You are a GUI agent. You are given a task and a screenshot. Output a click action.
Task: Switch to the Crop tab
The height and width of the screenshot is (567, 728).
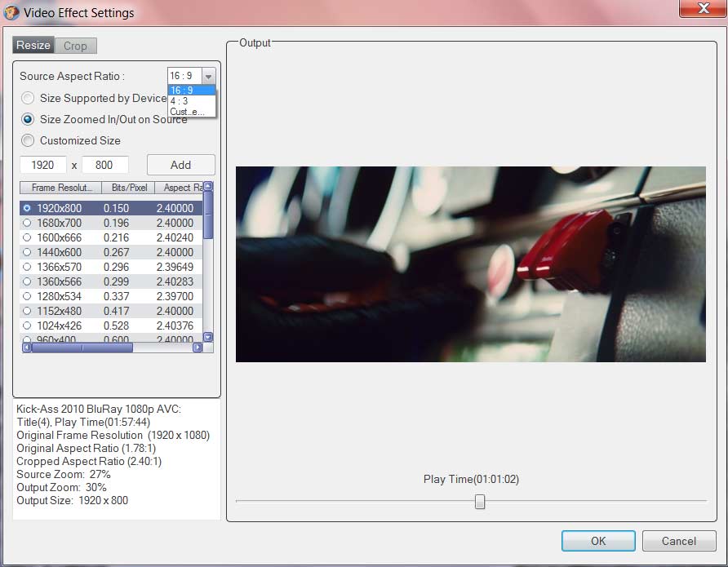[75, 46]
